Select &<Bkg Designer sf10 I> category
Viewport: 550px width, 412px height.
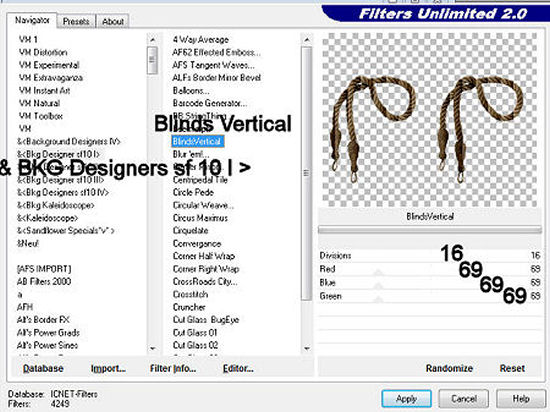pyautogui.click(x=58, y=154)
